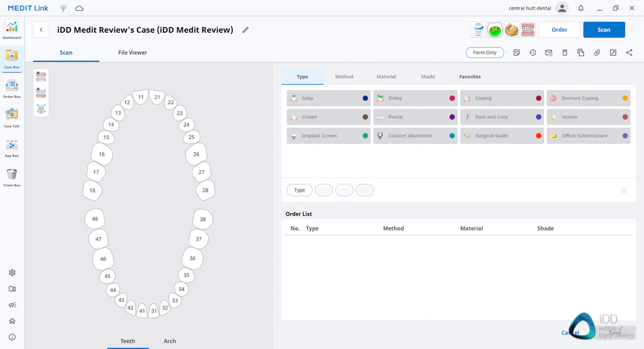Open the more options menu beside Scan
The height and width of the screenshot is (349, 644).
pos(632,30)
